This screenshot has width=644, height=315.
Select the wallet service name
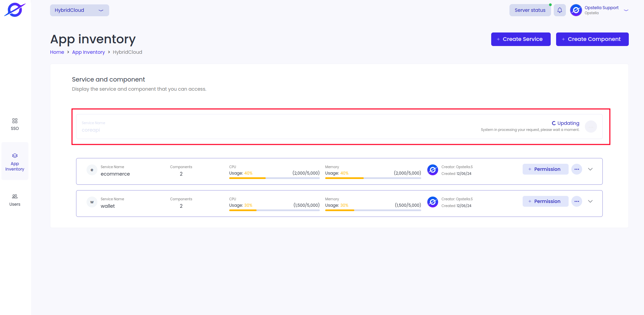108,206
